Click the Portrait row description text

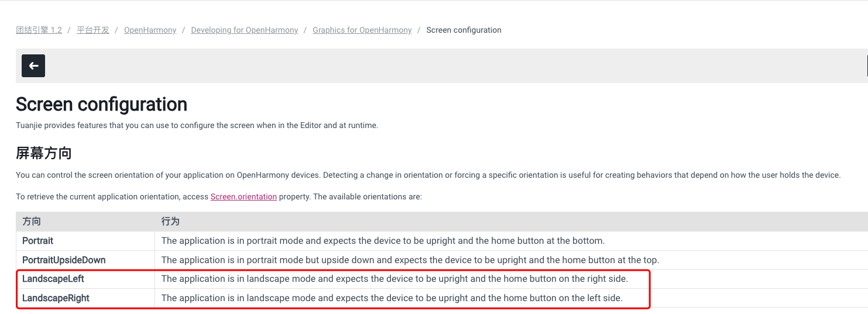pyautogui.click(x=383, y=241)
